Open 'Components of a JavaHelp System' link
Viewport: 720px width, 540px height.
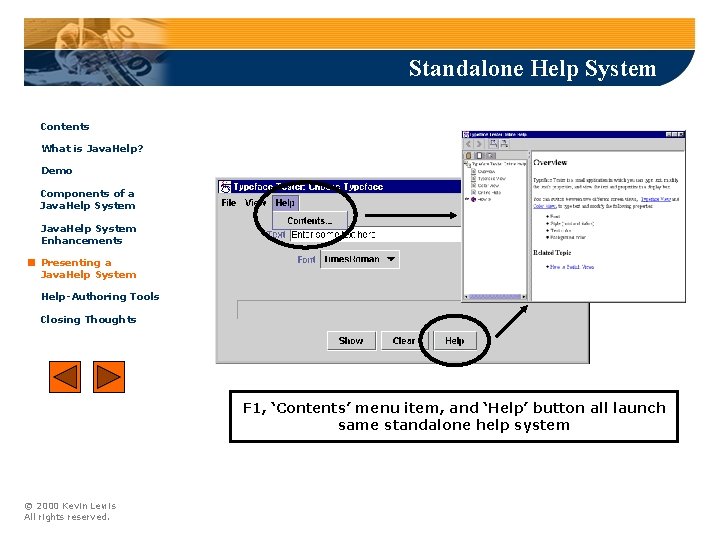pyautogui.click(x=88, y=200)
